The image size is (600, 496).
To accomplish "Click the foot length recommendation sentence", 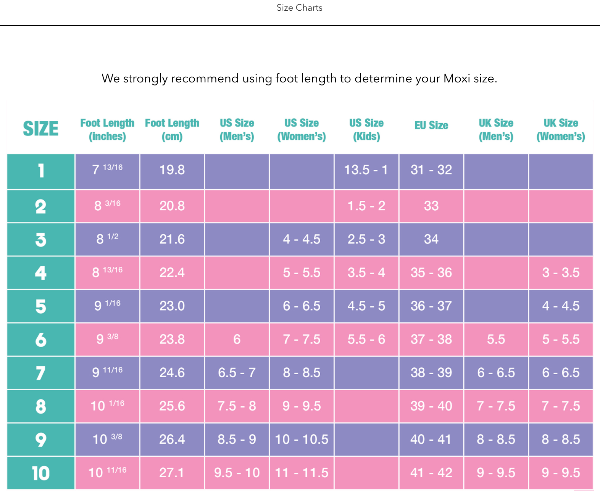I will pyautogui.click(x=299, y=78).
